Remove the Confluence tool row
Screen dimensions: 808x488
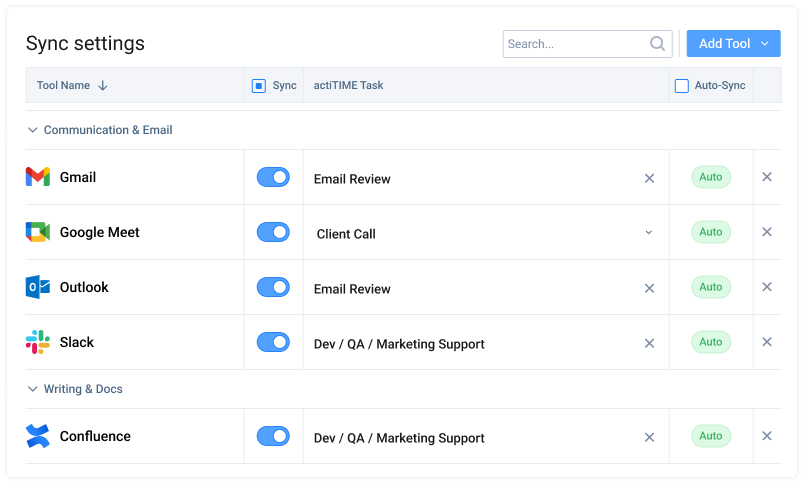tap(767, 436)
